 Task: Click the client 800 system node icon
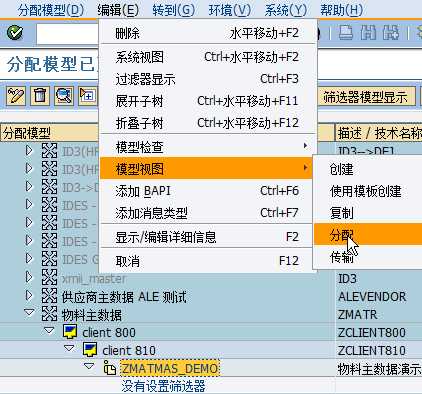pyautogui.click(x=70, y=332)
